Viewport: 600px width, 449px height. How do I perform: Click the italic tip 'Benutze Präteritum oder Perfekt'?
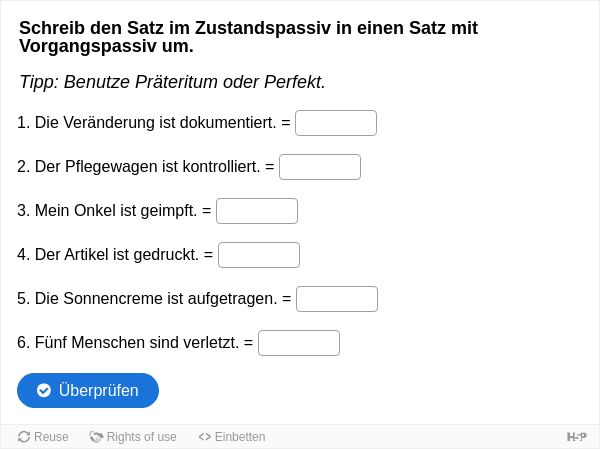pos(194,82)
